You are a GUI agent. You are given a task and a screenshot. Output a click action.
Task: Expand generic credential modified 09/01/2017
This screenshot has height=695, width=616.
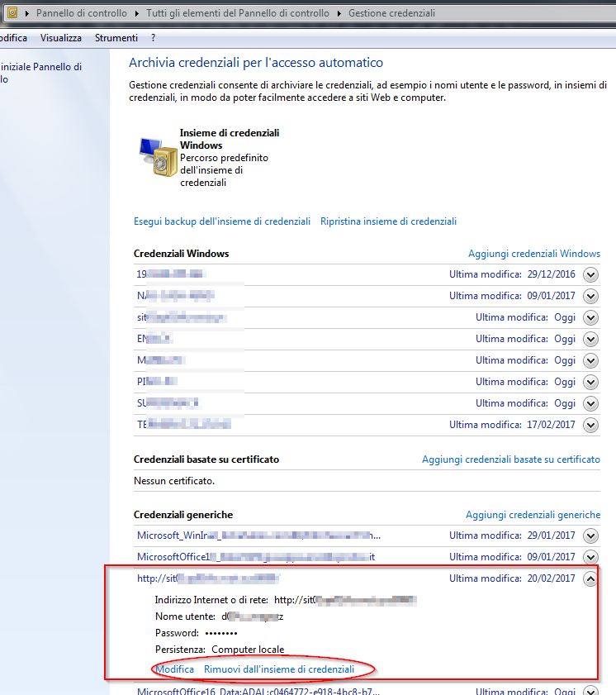click(590, 557)
